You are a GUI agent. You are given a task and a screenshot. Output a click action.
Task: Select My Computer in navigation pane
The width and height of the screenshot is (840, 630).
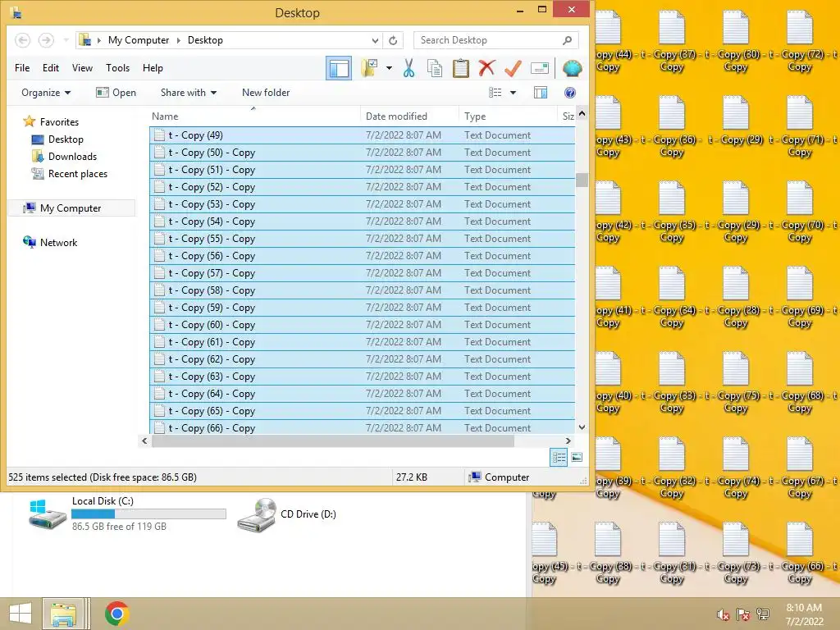coord(71,208)
